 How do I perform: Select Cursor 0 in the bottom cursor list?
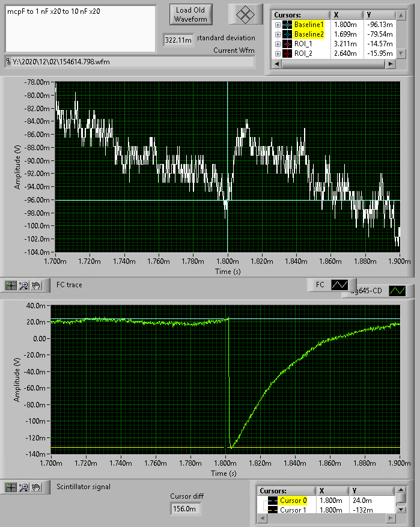click(x=293, y=501)
